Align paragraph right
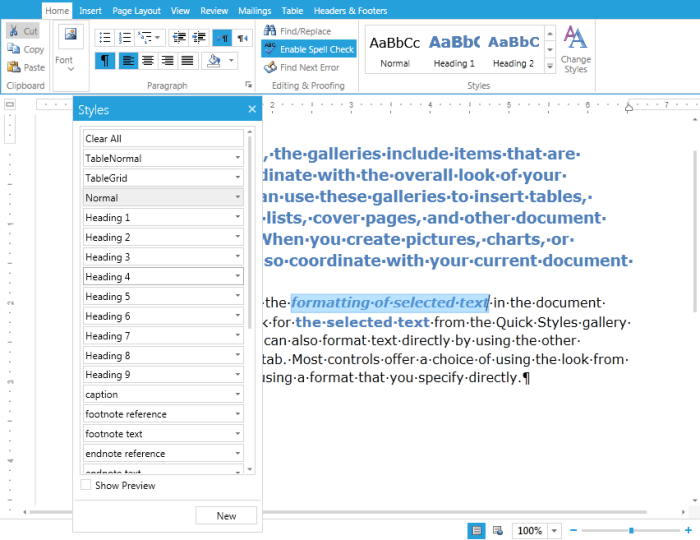700x540 pixels. (x=167, y=61)
